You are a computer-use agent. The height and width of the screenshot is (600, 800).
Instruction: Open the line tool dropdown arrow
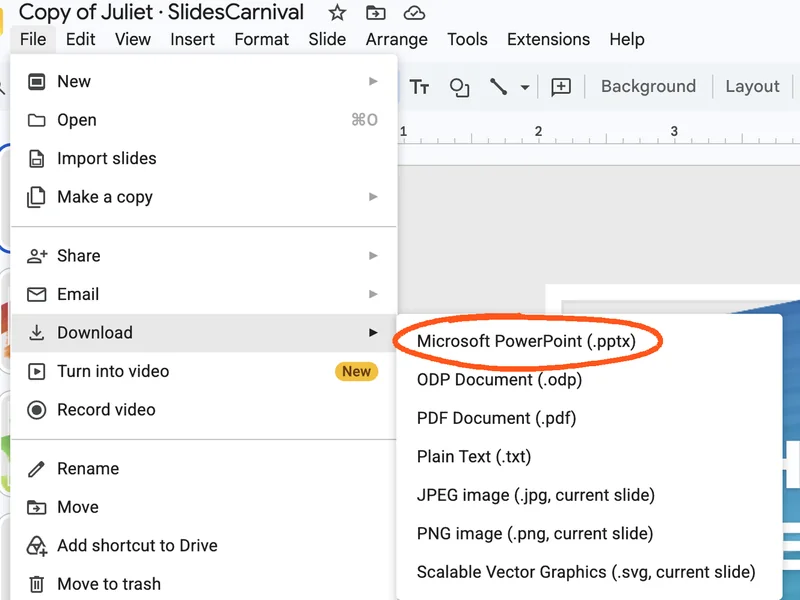tap(525, 87)
